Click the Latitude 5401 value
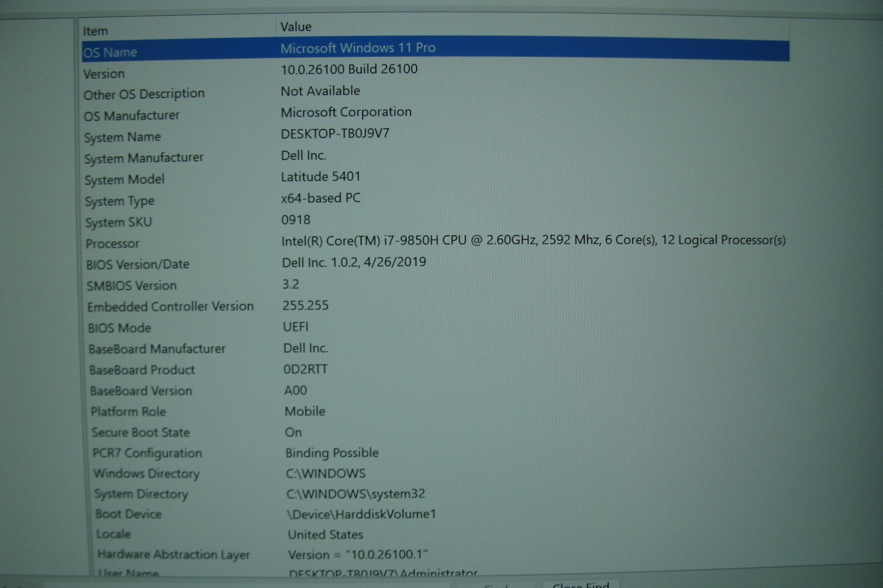Viewport: 883px width, 588px height. pos(320,177)
